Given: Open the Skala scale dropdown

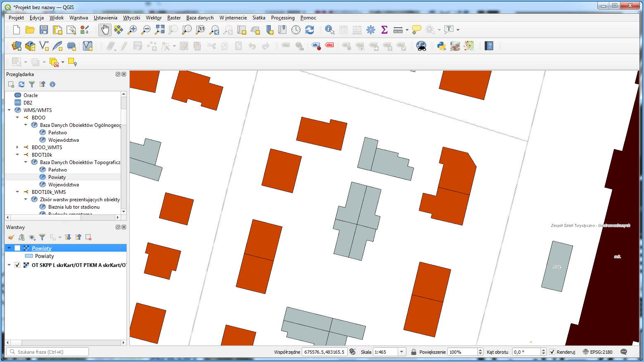Looking at the screenshot, I should (x=401, y=352).
